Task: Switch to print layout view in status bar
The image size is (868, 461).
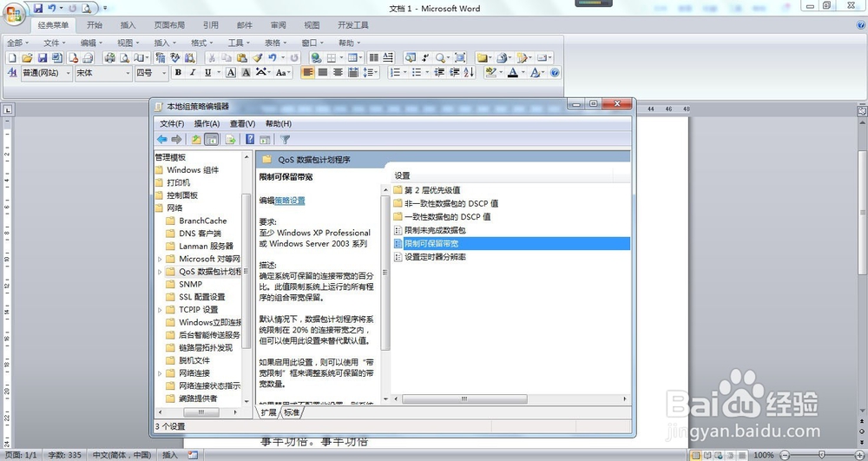Action: (696, 455)
